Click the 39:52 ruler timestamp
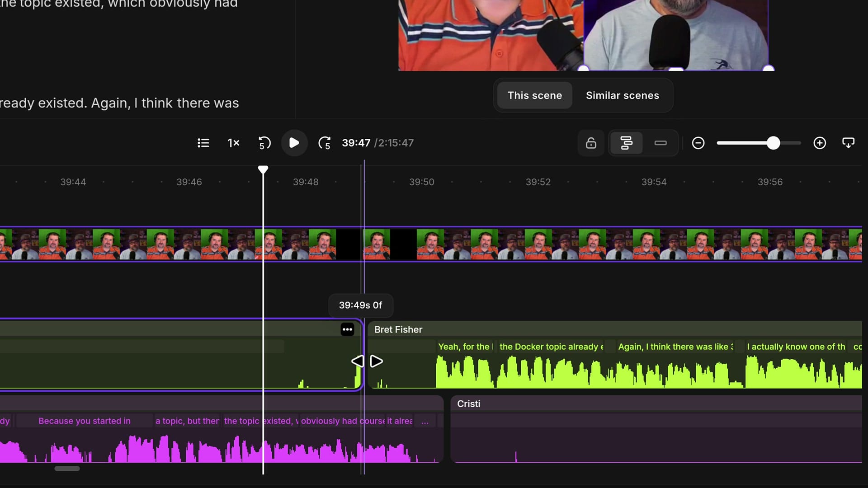 [538, 182]
